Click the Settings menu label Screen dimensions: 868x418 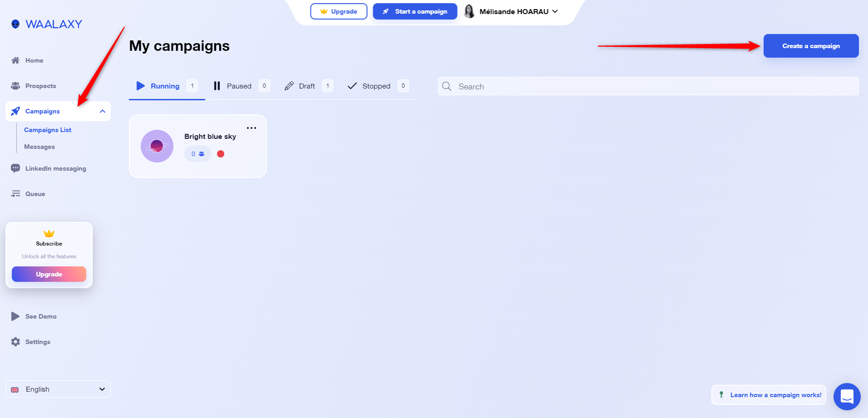point(38,342)
